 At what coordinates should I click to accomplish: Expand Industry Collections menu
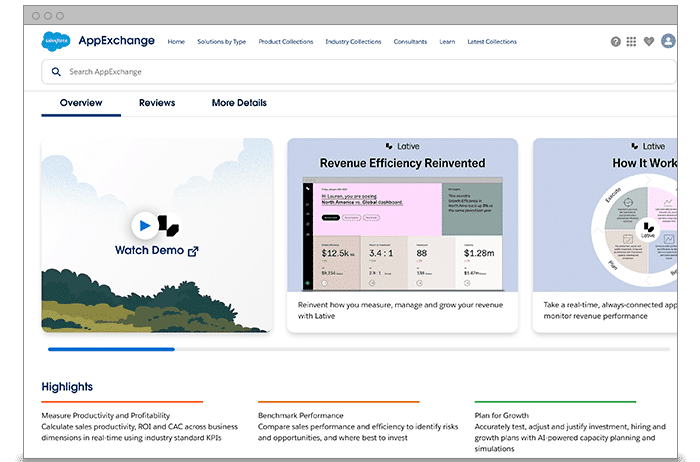click(353, 42)
